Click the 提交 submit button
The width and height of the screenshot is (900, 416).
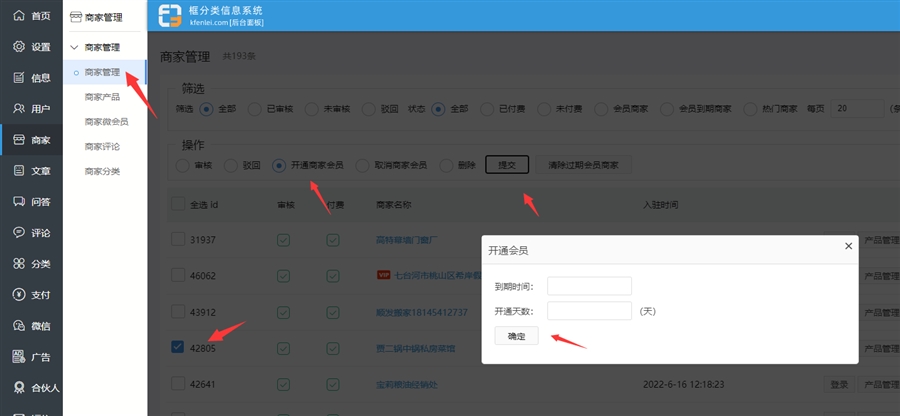pos(506,165)
